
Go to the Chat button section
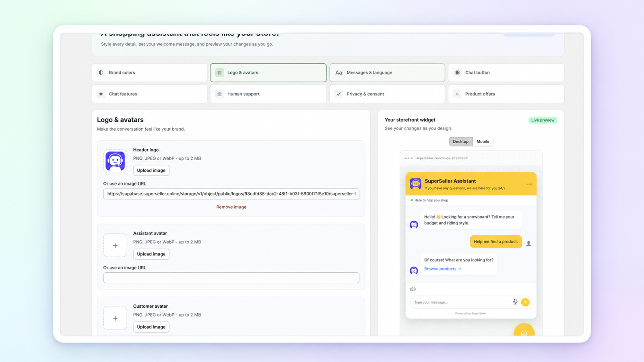tap(506, 73)
